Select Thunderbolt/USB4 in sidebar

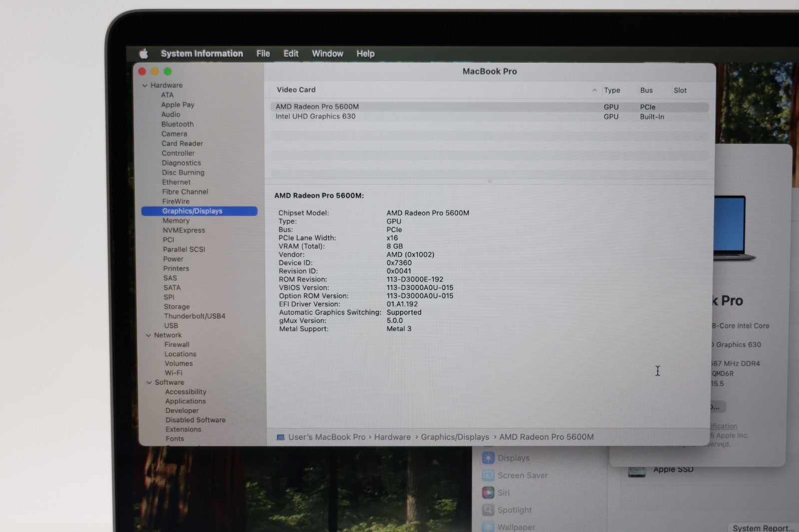click(x=195, y=316)
